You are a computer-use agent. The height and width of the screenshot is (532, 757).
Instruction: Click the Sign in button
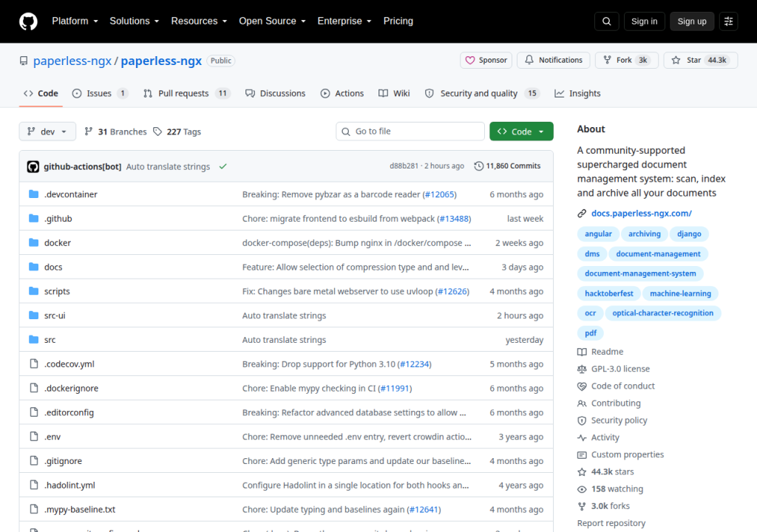click(x=644, y=21)
